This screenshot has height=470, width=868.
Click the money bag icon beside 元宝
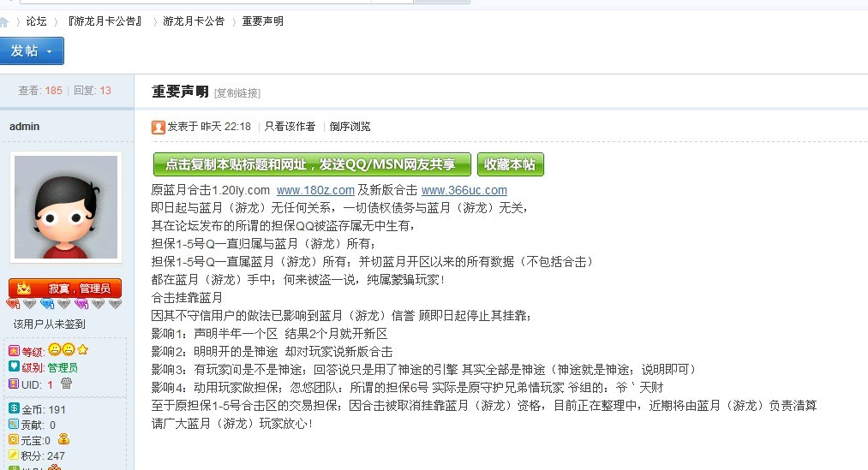(63, 440)
